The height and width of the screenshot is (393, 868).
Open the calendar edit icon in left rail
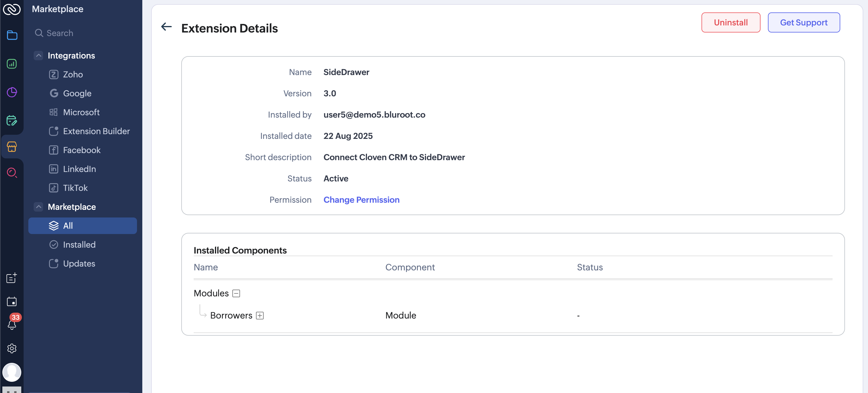coord(12,121)
